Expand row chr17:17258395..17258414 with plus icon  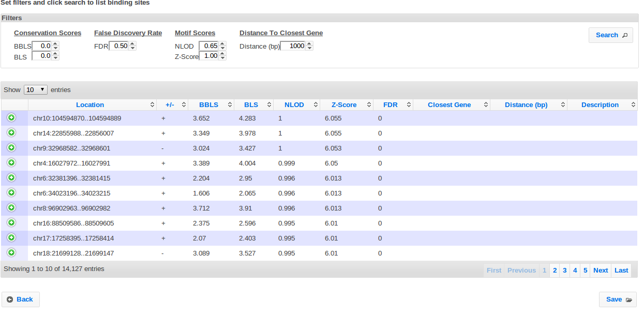(x=11, y=238)
